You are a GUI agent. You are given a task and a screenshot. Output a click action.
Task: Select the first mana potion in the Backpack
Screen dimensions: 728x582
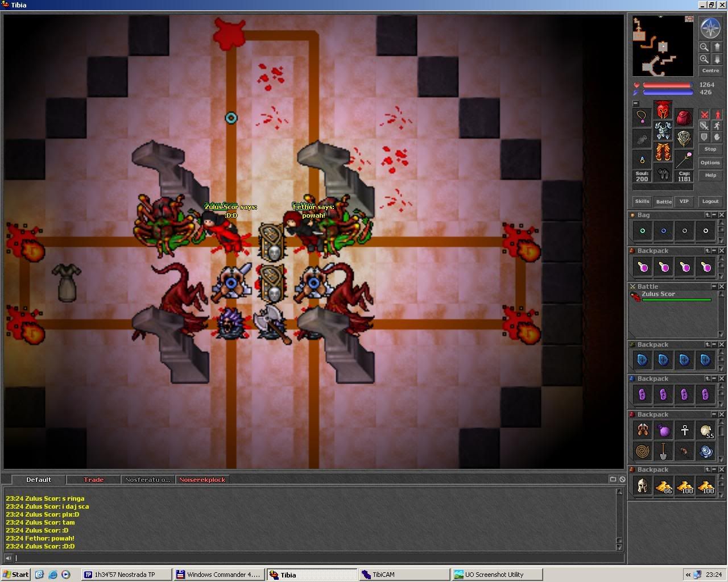642,267
